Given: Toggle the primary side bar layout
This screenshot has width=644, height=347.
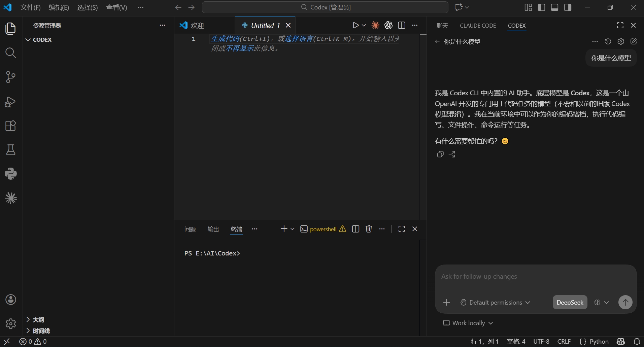Looking at the screenshot, I should click(542, 7).
